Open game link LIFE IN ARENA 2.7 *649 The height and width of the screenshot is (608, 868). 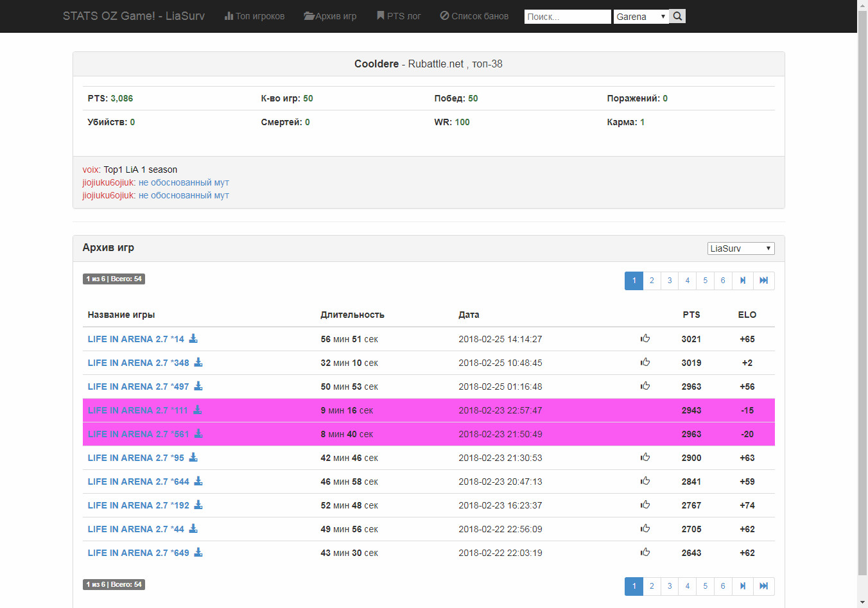point(138,553)
